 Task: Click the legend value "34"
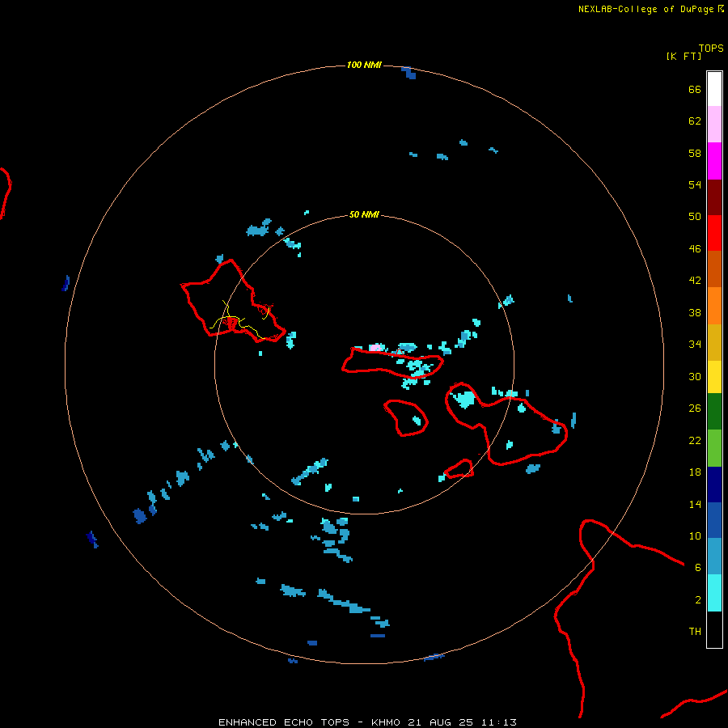tap(695, 345)
